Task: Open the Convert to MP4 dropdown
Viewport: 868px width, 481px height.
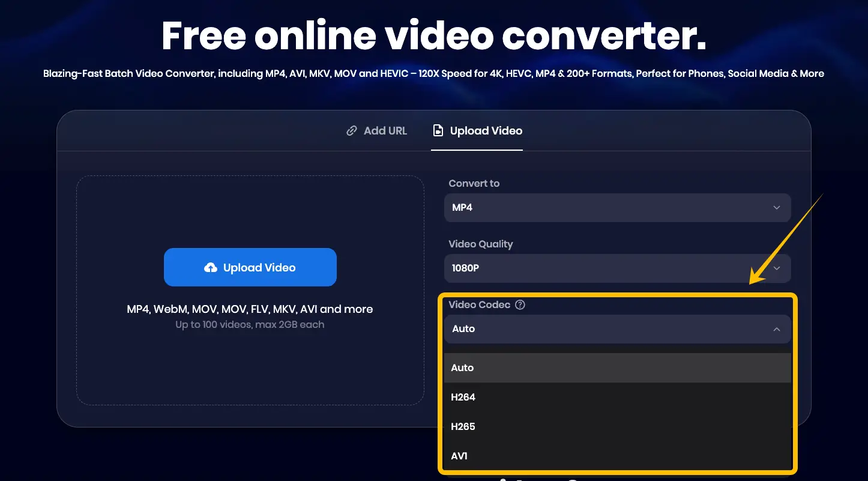Action: (x=617, y=208)
